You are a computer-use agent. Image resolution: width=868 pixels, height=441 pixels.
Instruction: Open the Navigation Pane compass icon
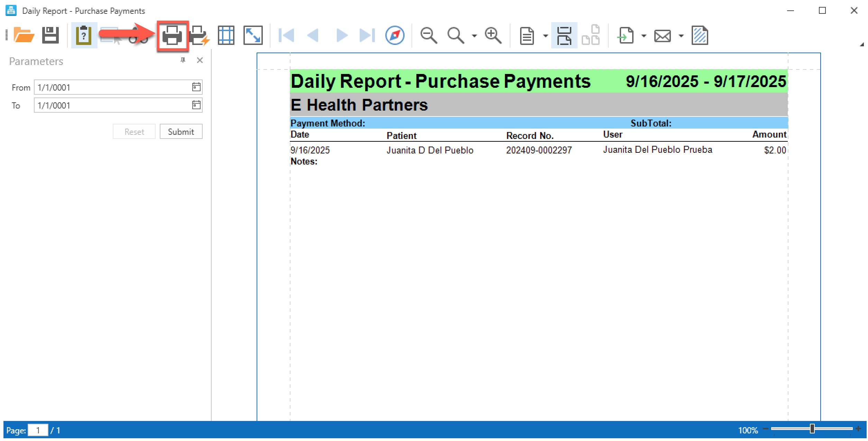click(395, 36)
